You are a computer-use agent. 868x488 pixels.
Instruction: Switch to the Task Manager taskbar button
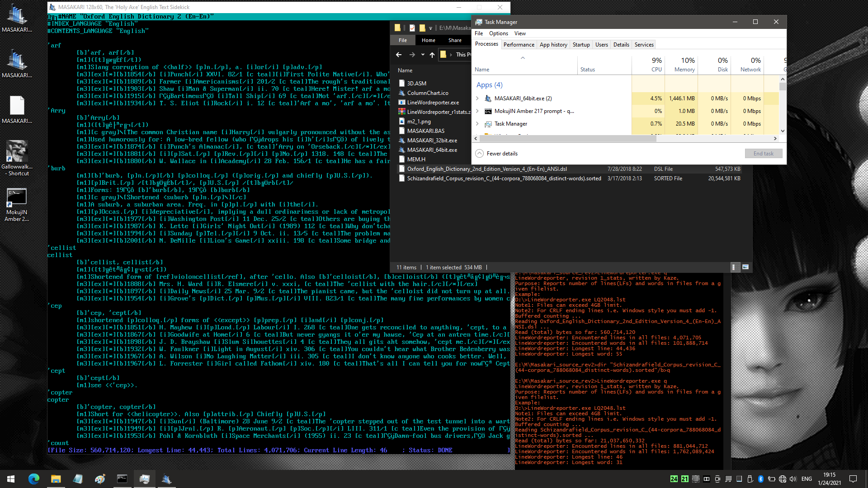click(144, 479)
